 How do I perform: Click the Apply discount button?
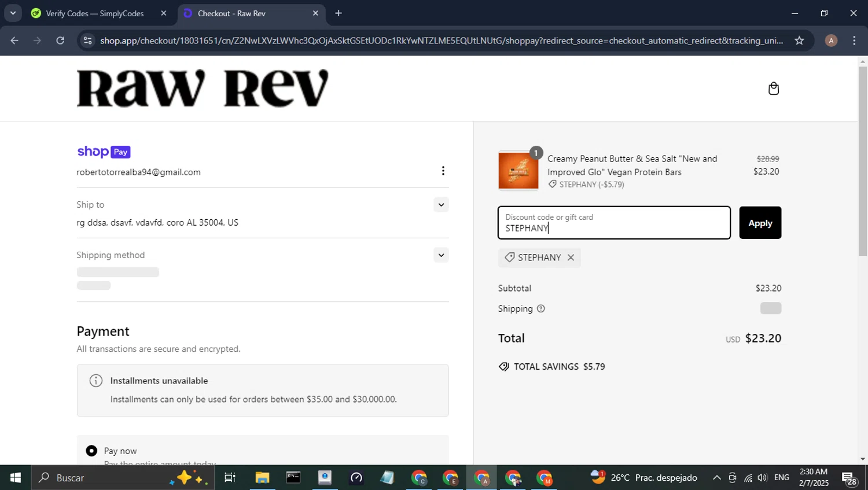click(x=760, y=223)
